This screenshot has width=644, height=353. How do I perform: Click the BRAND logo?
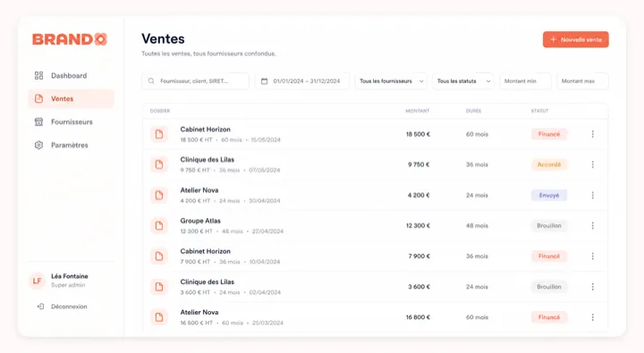click(70, 39)
